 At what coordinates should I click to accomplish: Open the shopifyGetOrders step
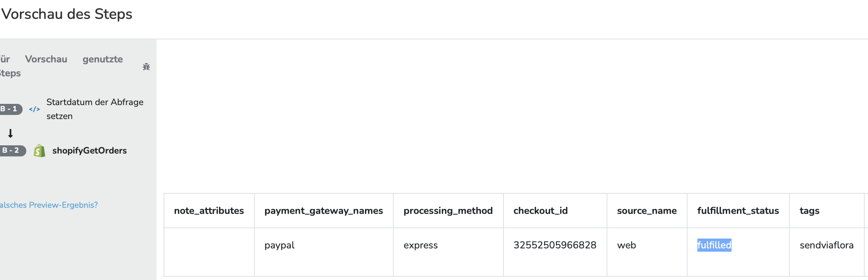coord(90,151)
